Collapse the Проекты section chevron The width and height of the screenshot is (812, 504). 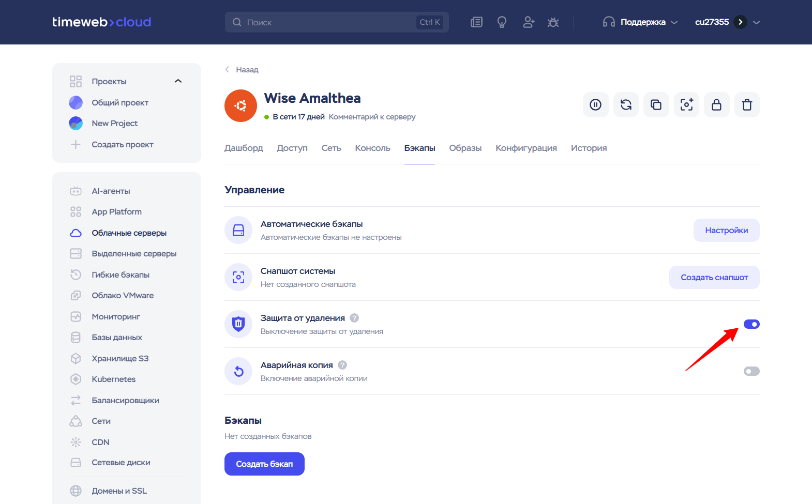tap(178, 81)
